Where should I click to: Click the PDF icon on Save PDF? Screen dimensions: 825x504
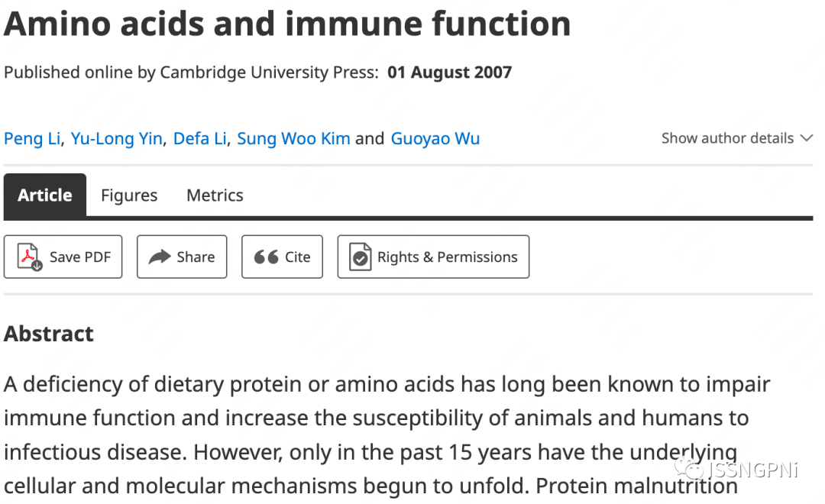(31, 257)
